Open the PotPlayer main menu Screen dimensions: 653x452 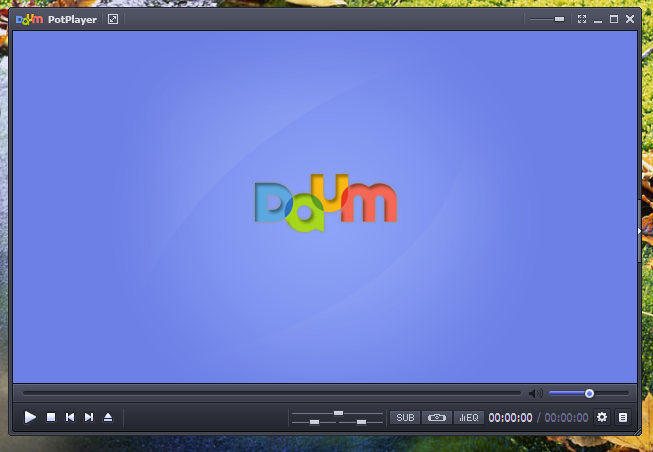[56, 19]
